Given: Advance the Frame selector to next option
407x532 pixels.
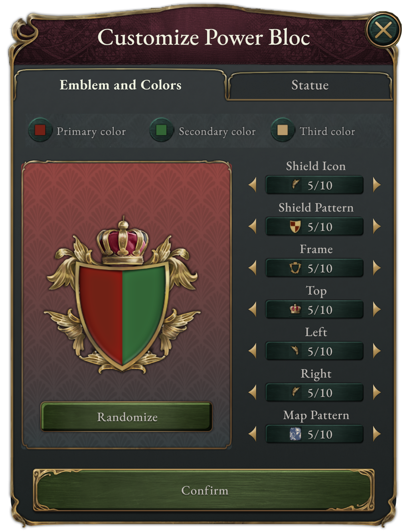Looking at the screenshot, I should [x=375, y=268].
